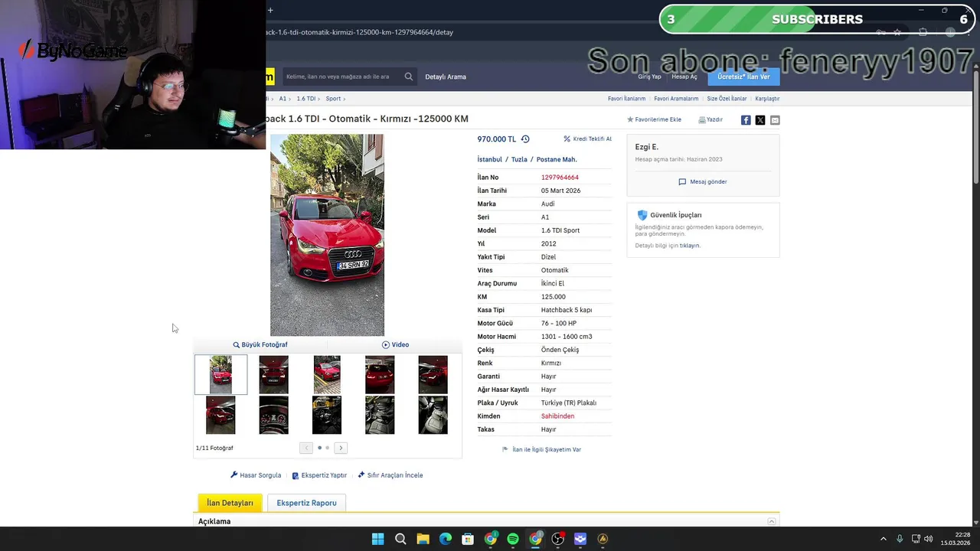Viewport: 980px width, 551px height.
Task: Open Favori İlanlarım menu item
Action: tap(626, 99)
